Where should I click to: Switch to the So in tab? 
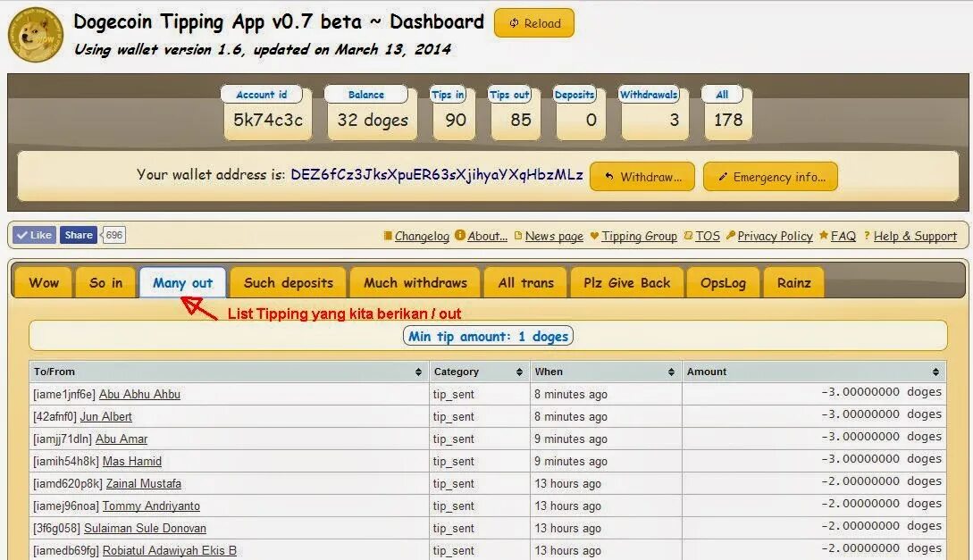coord(105,283)
